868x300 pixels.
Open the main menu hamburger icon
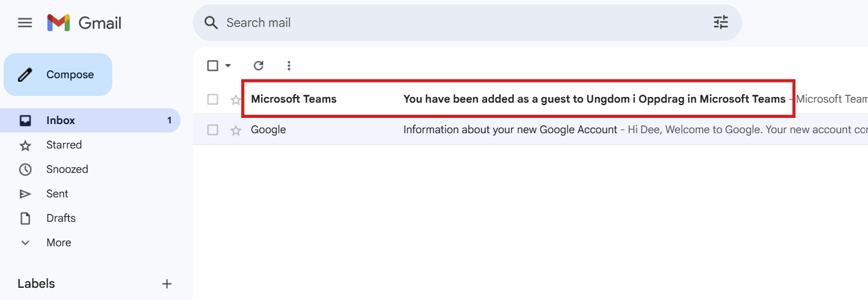[25, 23]
